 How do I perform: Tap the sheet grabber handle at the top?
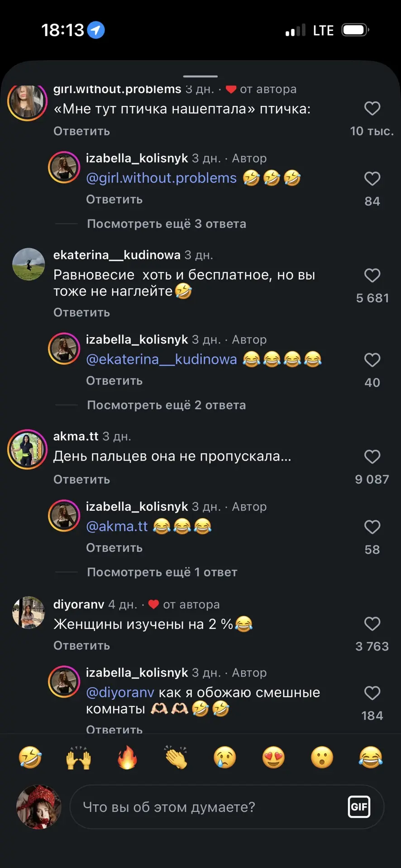tap(200, 76)
